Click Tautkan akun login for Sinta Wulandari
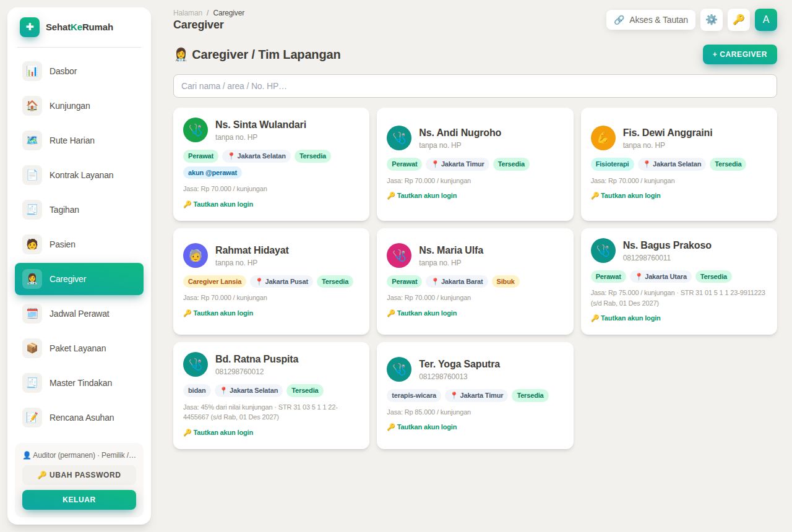Viewport: 792px width, 532px height. coord(218,204)
